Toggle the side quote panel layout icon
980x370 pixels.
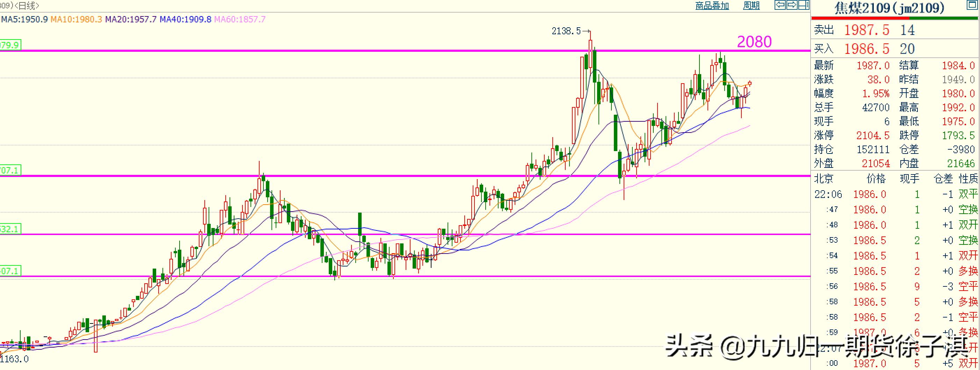804,5
